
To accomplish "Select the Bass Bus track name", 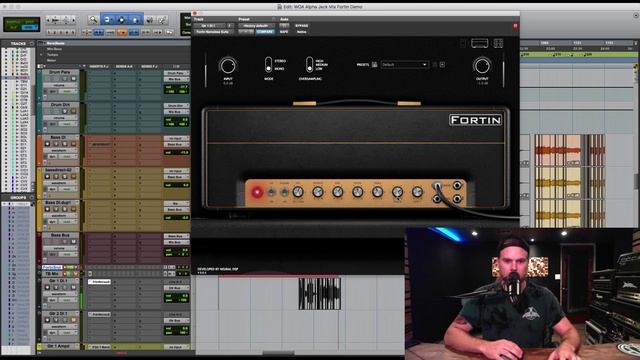I will pyautogui.click(x=60, y=236).
